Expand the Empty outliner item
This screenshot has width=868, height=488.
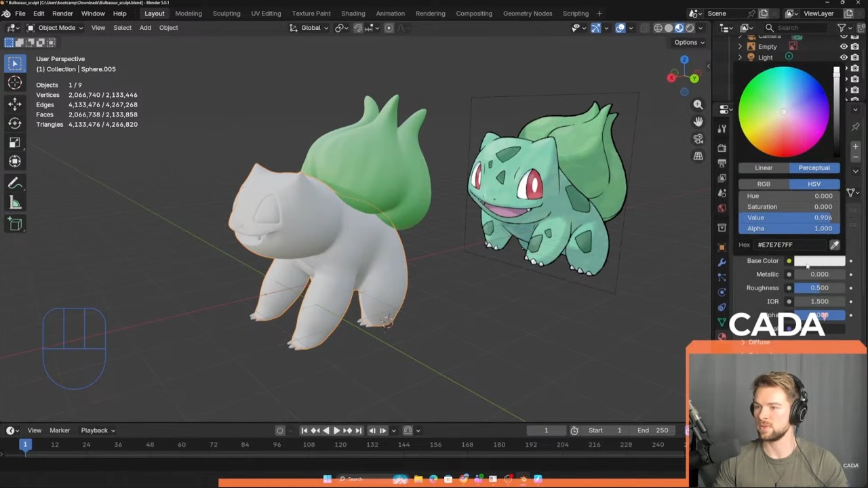740,47
